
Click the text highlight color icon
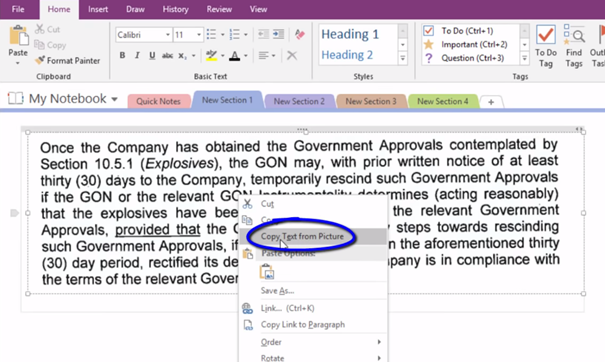pyautogui.click(x=211, y=56)
